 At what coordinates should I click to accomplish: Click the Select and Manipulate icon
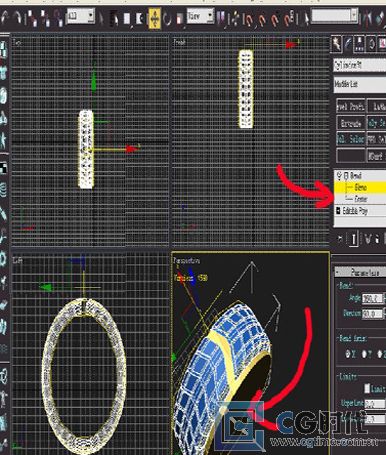pyautogui.click(x=235, y=18)
